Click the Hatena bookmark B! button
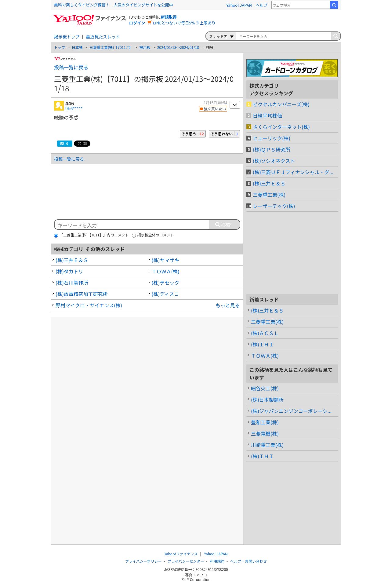The image size is (392, 581). (x=65, y=144)
